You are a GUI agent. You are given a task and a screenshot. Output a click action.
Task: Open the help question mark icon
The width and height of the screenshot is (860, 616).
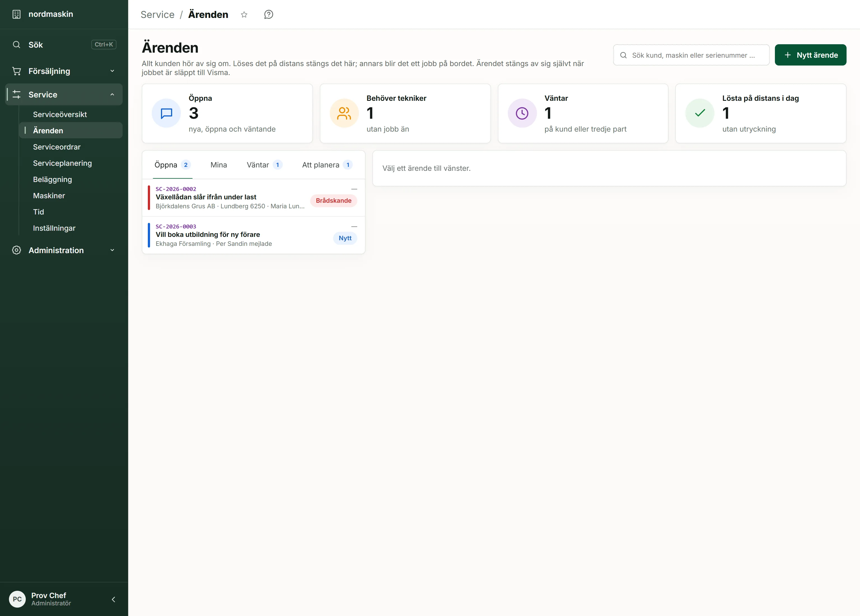coord(268,14)
